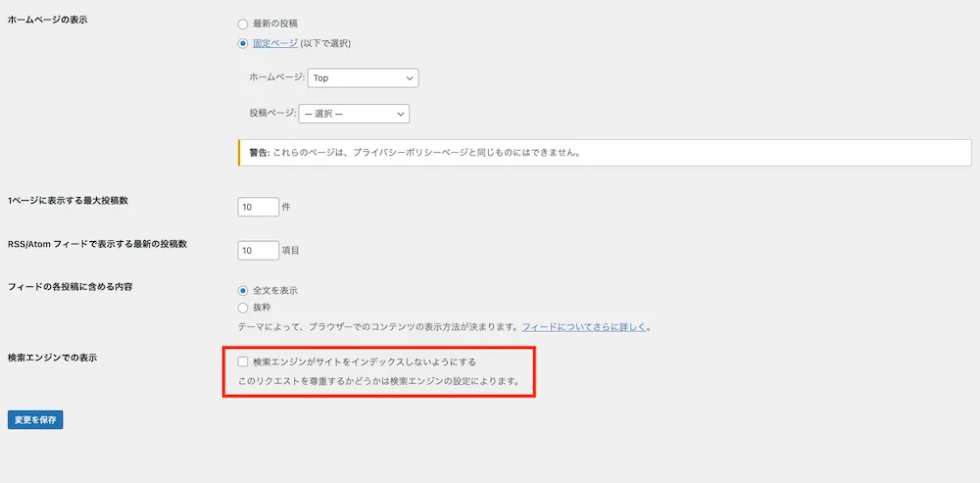Choose the 抜粋 radio option
This screenshot has height=483, width=980.
[243, 308]
